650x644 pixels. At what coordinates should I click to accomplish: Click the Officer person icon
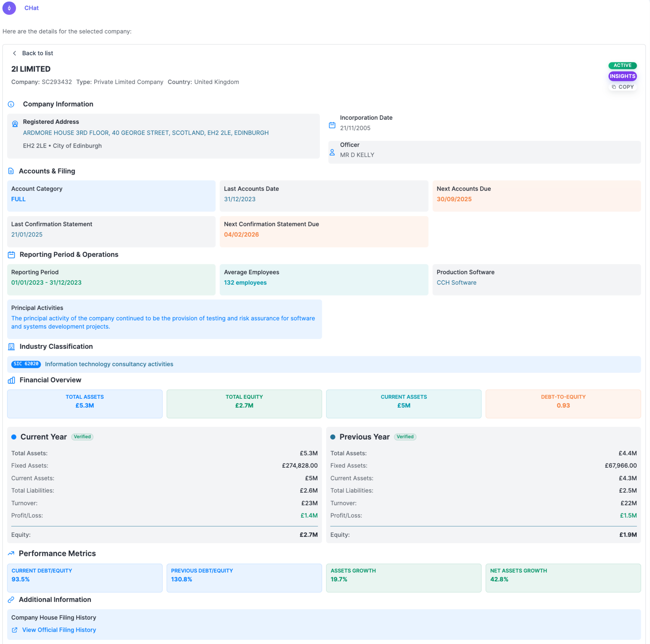[x=332, y=153]
